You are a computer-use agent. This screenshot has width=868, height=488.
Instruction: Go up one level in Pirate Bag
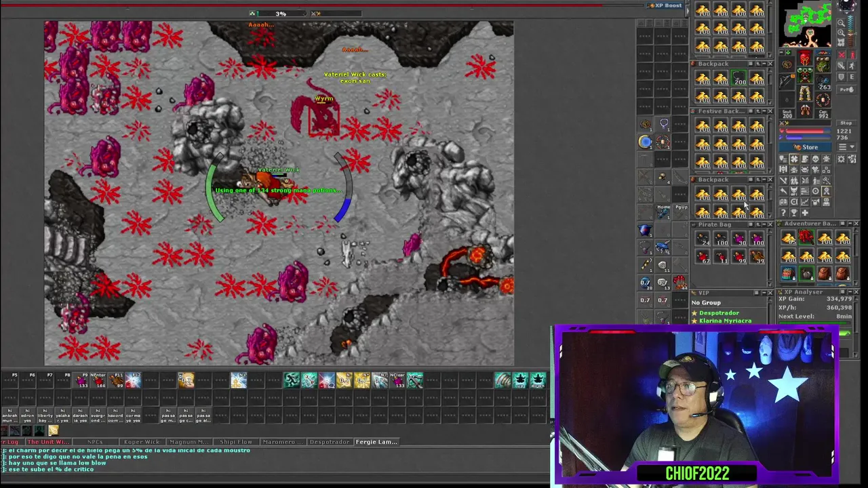(x=758, y=224)
